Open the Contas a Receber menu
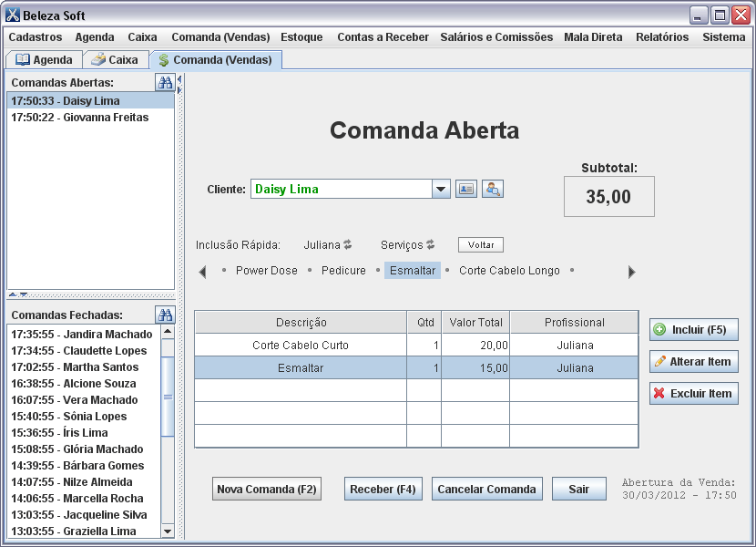This screenshot has height=547, width=756. click(383, 37)
